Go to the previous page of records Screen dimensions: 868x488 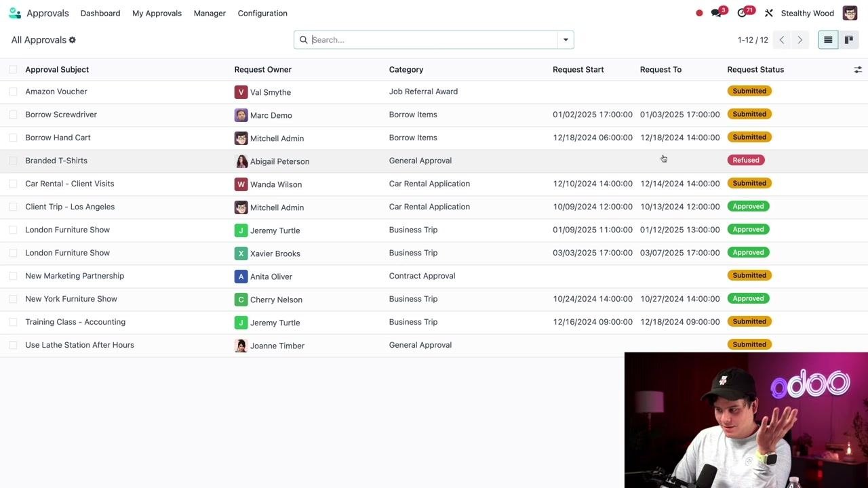[782, 40]
